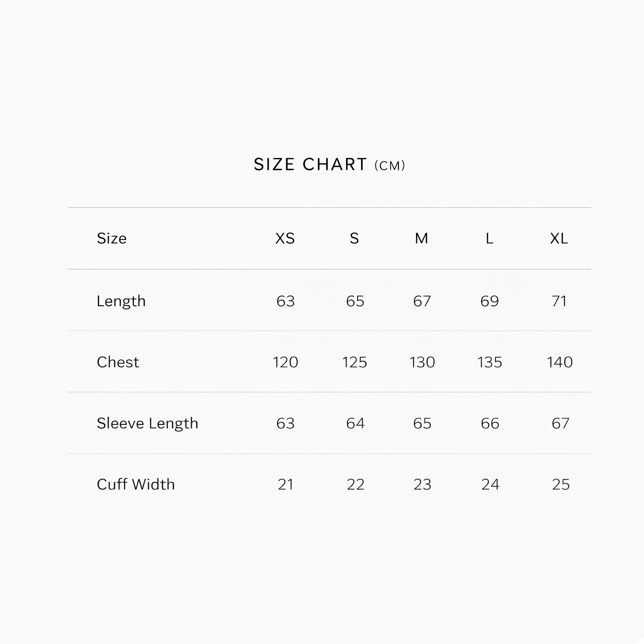Select the XS size column header
Viewport: 644px width, 644px height.
pos(285,238)
